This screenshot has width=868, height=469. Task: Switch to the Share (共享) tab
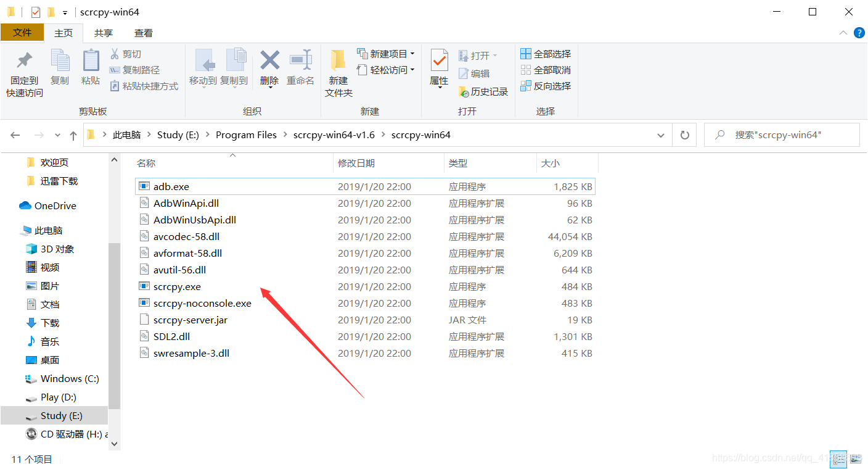point(104,33)
